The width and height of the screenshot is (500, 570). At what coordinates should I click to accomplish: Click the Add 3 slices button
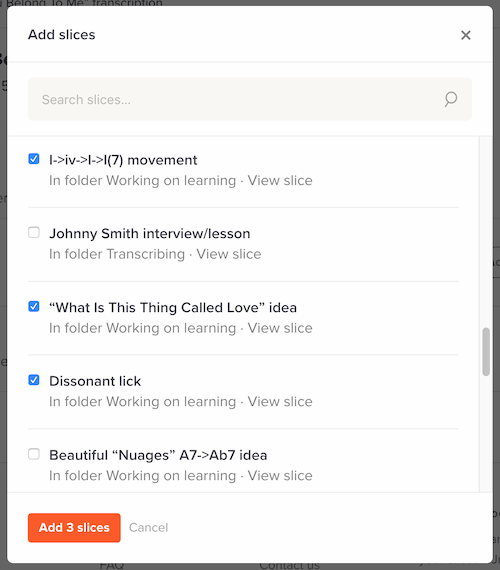(74, 527)
